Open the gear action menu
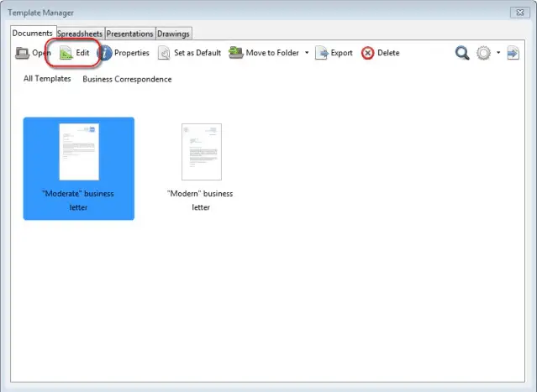This screenshot has height=392, width=537. pyautogui.click(x=483, y=53)
